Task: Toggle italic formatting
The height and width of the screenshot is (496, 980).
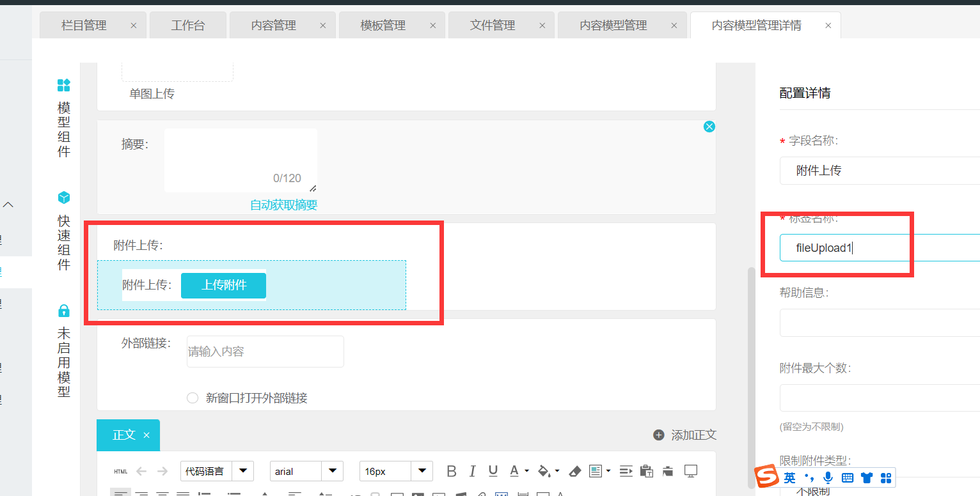Action: click(472, 472)
